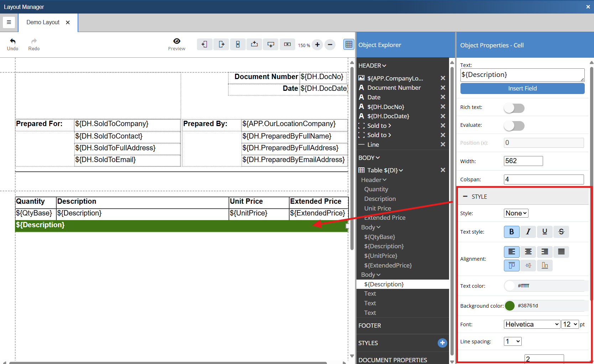Remove the Line object from header
The height and width of the screenshot is (364, 594).
[443, 144]
